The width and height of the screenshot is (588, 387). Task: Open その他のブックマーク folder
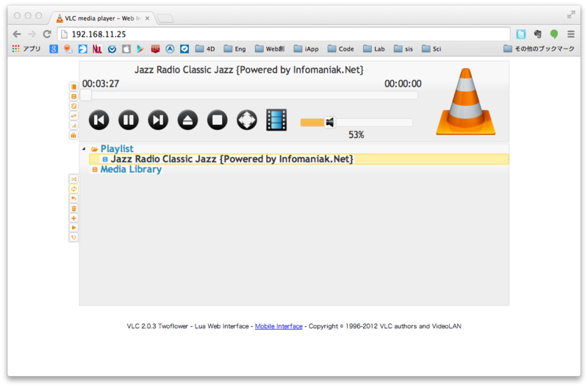coord(539,48)
